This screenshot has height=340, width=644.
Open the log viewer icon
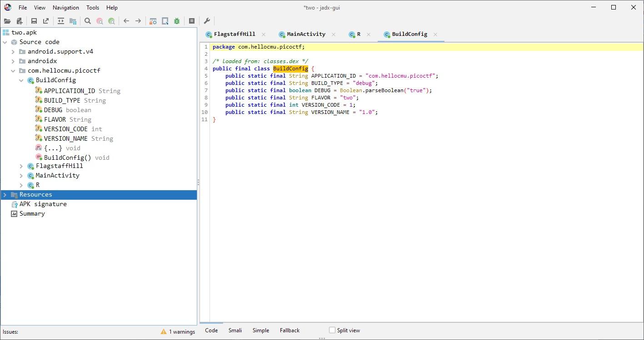(192, 21)
